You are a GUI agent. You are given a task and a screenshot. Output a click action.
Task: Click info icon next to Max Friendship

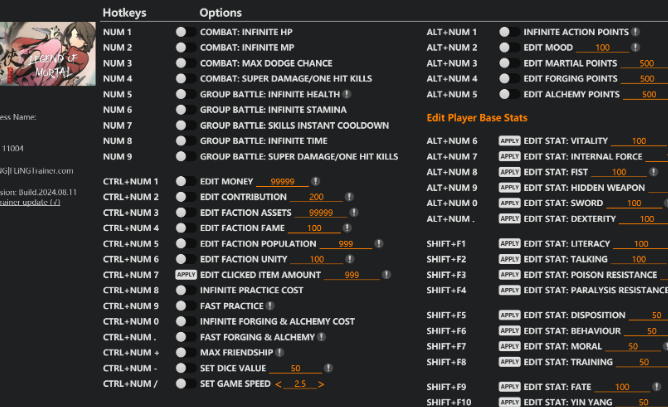click(280, 353)
